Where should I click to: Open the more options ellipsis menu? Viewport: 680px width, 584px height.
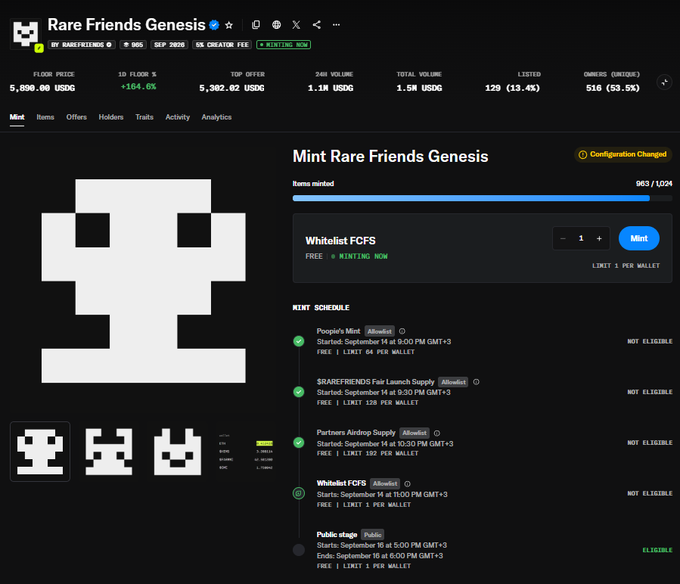pos(336,25)
